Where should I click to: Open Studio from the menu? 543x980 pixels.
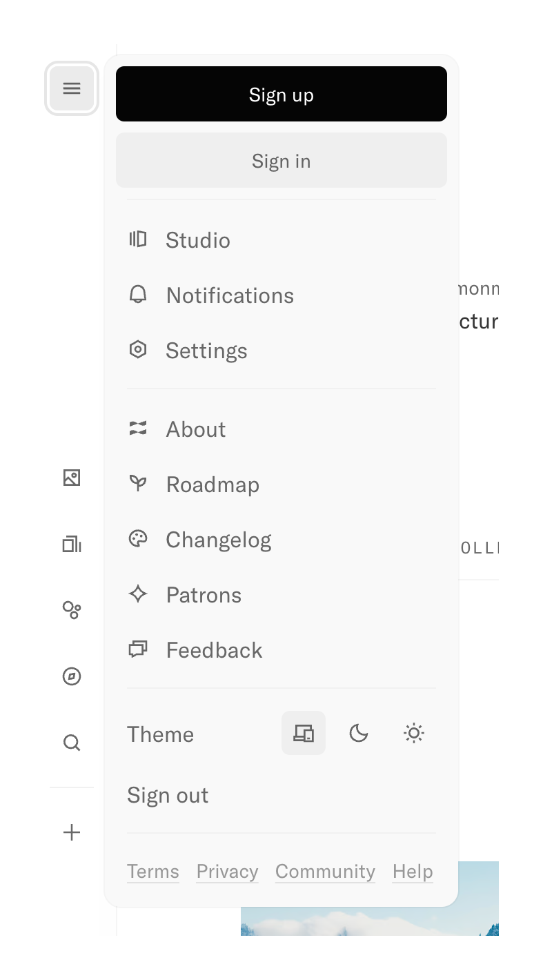(x=197, y=239)
